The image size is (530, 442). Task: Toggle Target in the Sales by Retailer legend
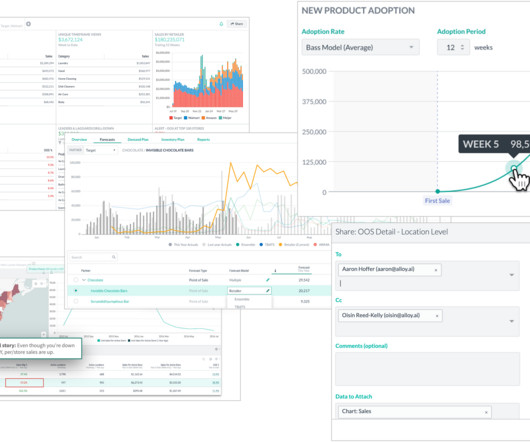(175, 118)
